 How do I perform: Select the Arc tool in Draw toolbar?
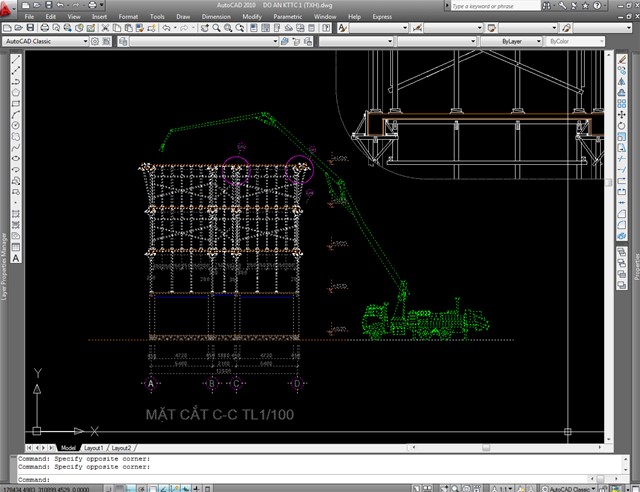coord(16,114)
